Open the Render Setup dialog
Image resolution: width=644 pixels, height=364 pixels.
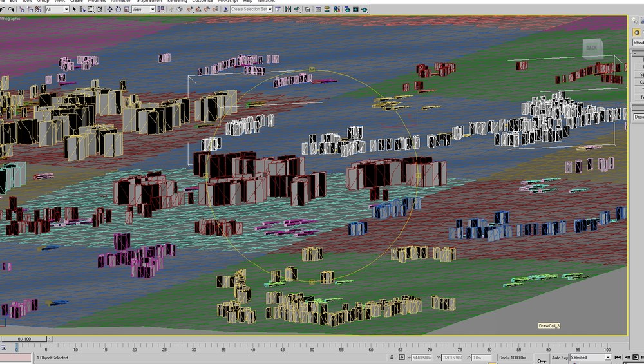point(347,9)
